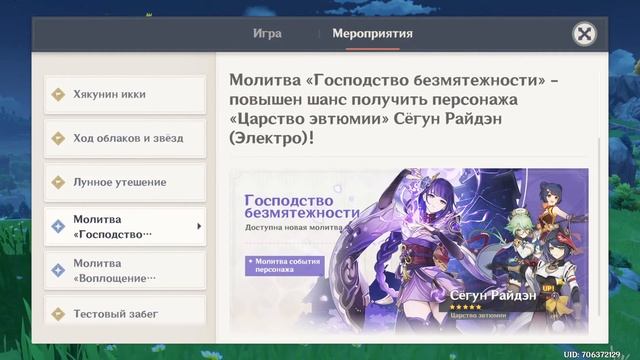The image size is (640, 360).
Task: Click the article scrollbar on the right
Action: [599, 227]
